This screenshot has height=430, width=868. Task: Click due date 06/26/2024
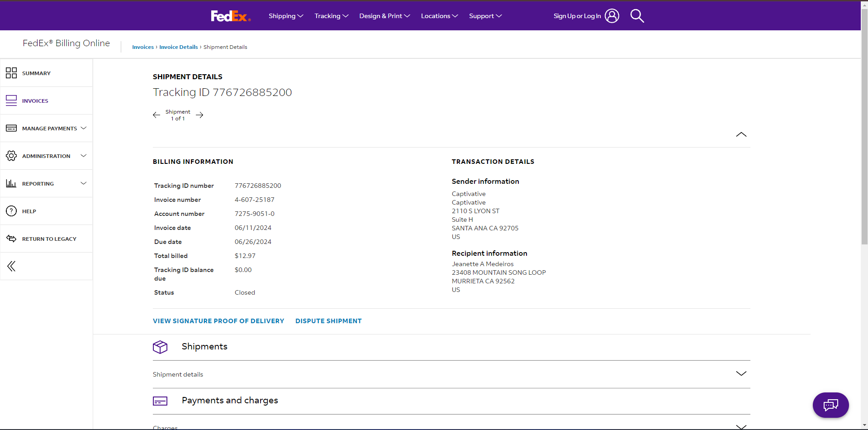pyautogui.click(x=253, y=242)
